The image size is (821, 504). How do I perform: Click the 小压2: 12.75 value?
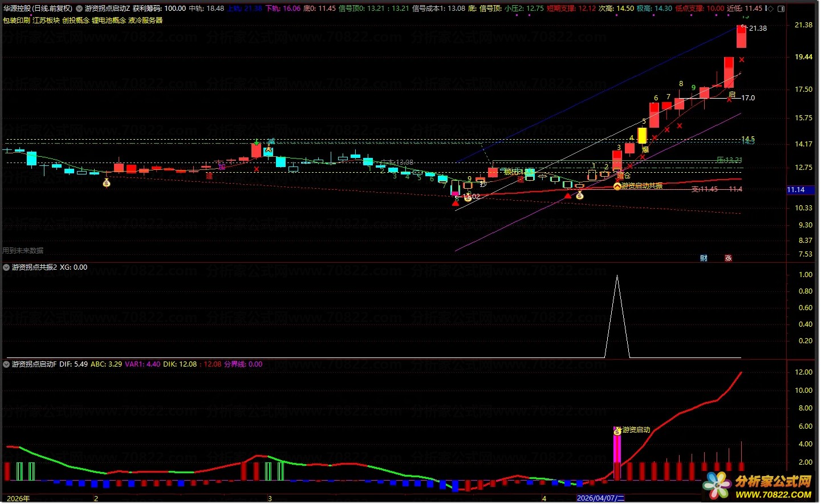pyautogui.click(x=524, y=9)
